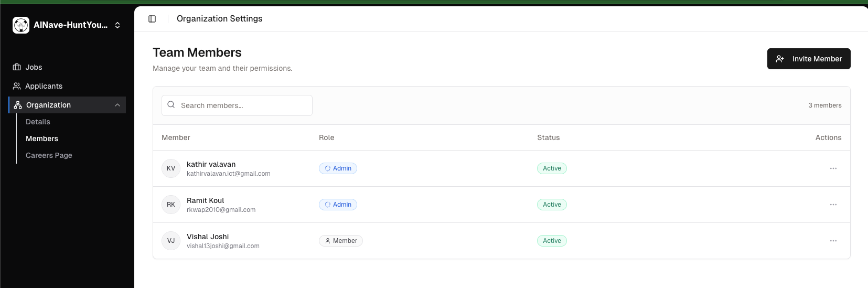Select Members in the sidebar
Viewport: 868px width, 288px height.
click(x=42, y=138)
